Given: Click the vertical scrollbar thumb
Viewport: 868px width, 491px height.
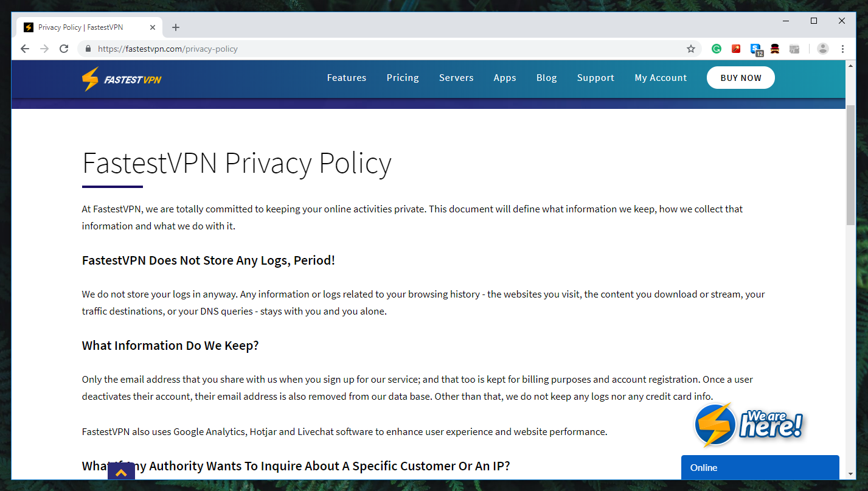Looking at the screenshot, I should tap(850, 164).
